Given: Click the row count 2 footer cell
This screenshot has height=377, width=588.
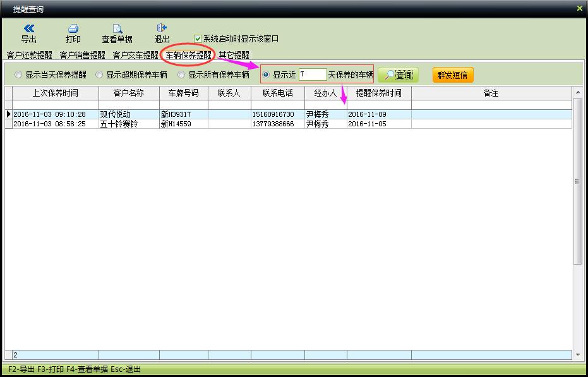Looking at the screenshot, I should 56,355.
